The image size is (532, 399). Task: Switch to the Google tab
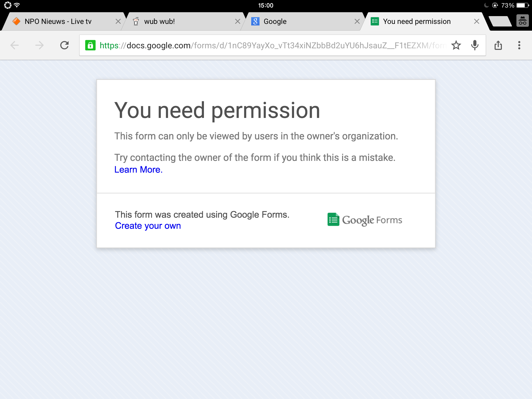click(x=275, y=22)
